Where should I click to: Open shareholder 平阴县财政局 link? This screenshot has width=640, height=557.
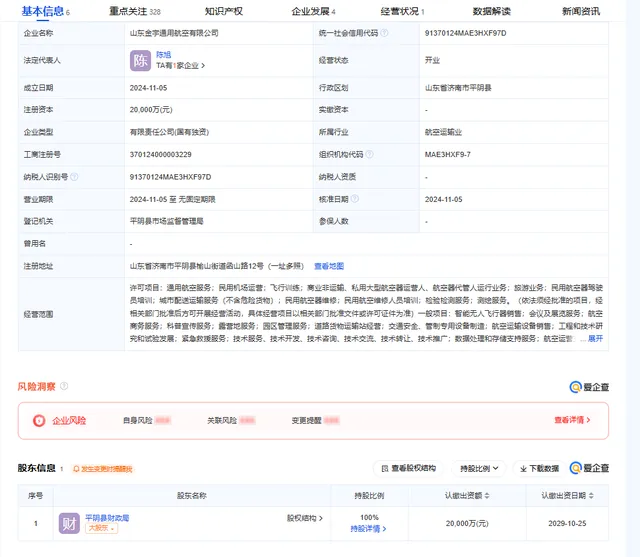coord(107,517)
